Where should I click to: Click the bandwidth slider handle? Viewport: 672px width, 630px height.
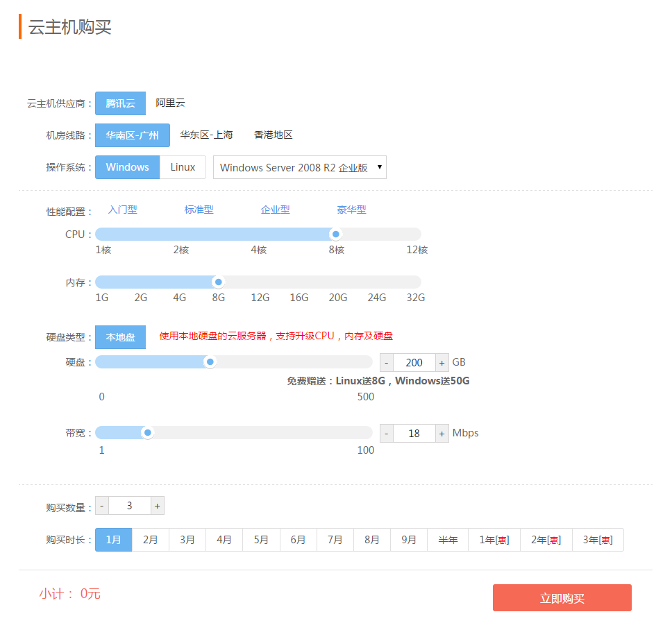click(x=148, y=432)
